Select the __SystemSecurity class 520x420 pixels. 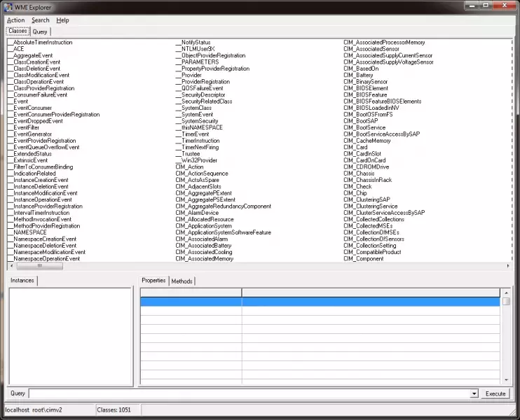197,121
